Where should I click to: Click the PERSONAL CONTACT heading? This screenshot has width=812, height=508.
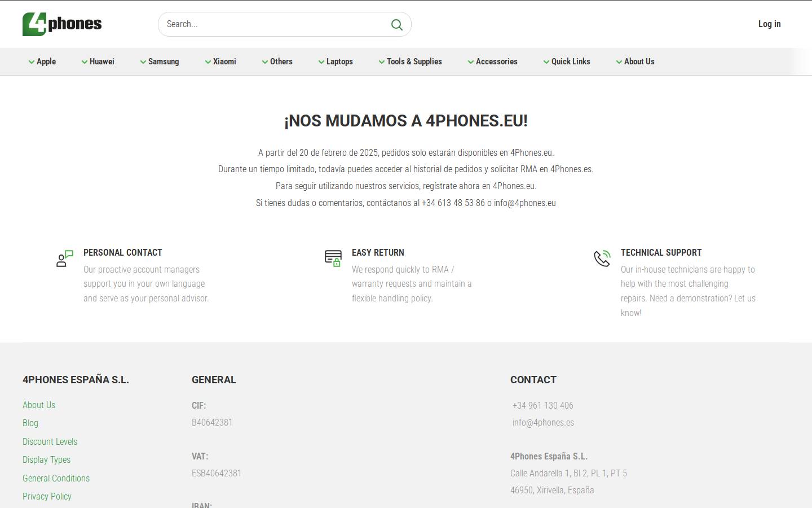pyautogui.click(x=122, y=252)
